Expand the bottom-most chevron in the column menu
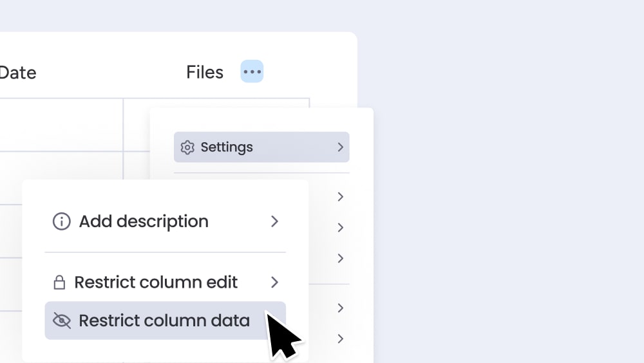 tap(340, 339)
